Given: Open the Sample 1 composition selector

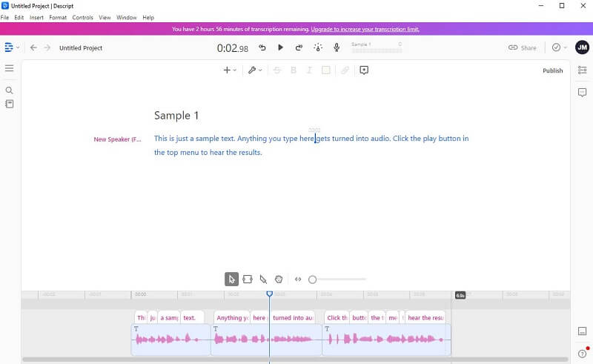Looking at the screenshot, I should click(377, 47).
